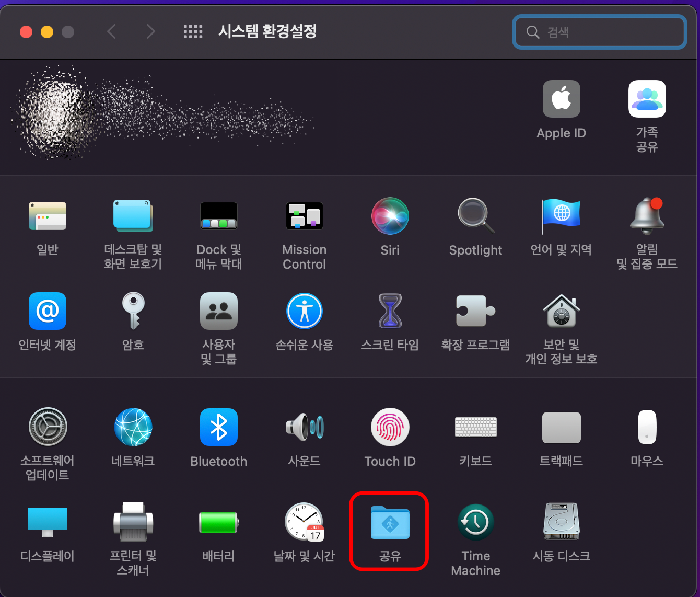This screenshot has height=597, width=700.
Task: Open the 공유 (Sharing) preferences
Action: (x=389, y=523)
